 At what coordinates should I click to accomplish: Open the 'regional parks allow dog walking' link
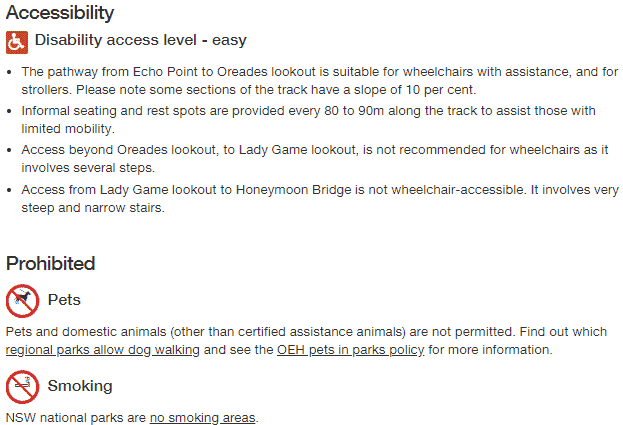point(103,350)
